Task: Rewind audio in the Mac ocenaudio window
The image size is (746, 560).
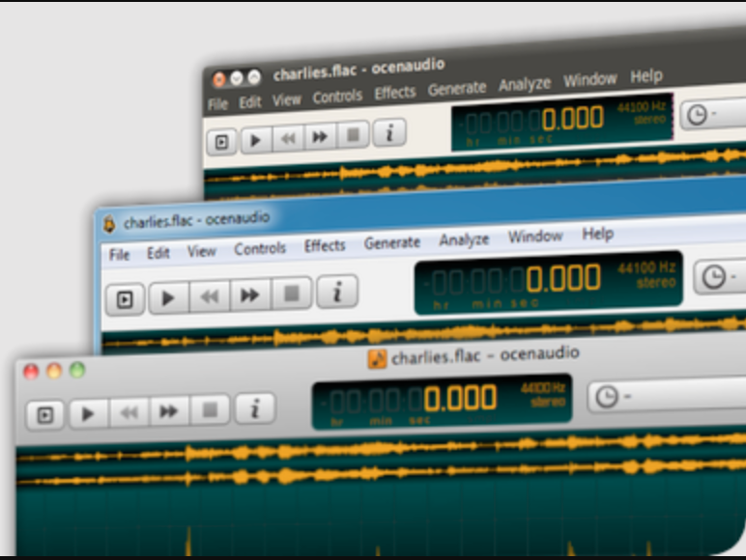Action: (129, 411)
